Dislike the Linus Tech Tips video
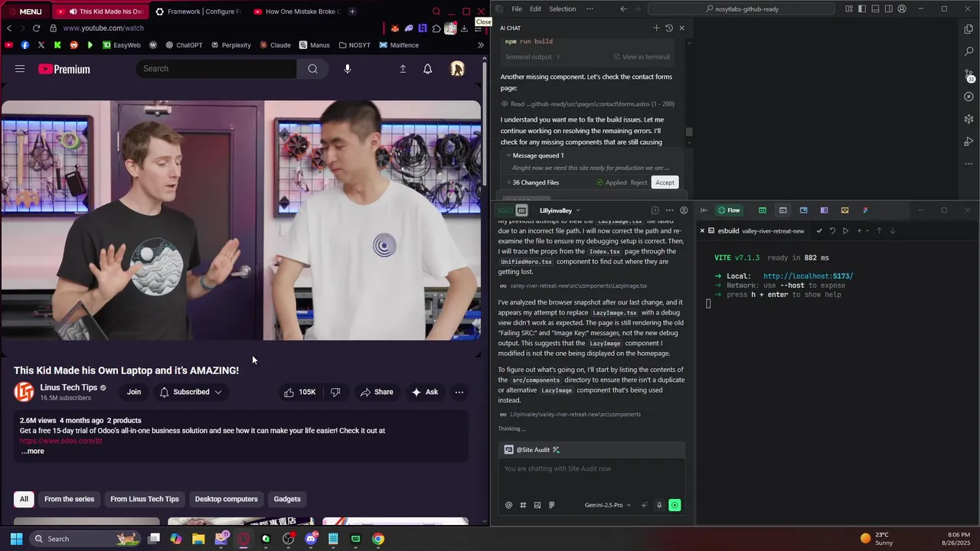Viewport: 980px width, 551px height. (335, 392)
